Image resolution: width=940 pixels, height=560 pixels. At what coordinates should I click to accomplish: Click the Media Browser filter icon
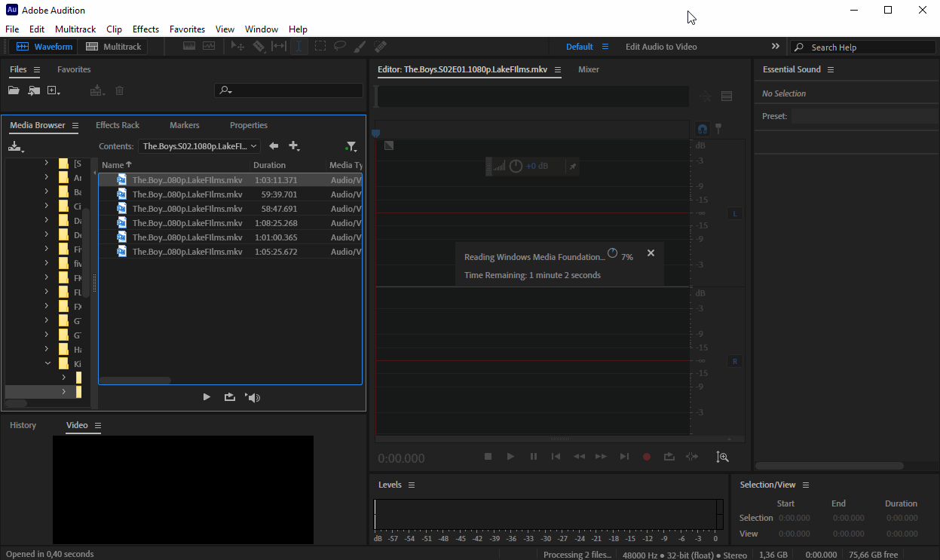coord(351,146)
